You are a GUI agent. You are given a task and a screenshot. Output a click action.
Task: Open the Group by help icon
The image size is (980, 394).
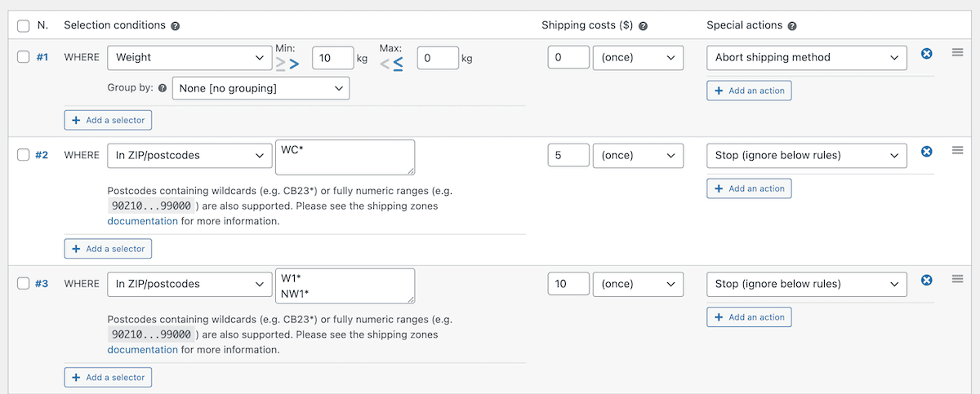point(163,88)
